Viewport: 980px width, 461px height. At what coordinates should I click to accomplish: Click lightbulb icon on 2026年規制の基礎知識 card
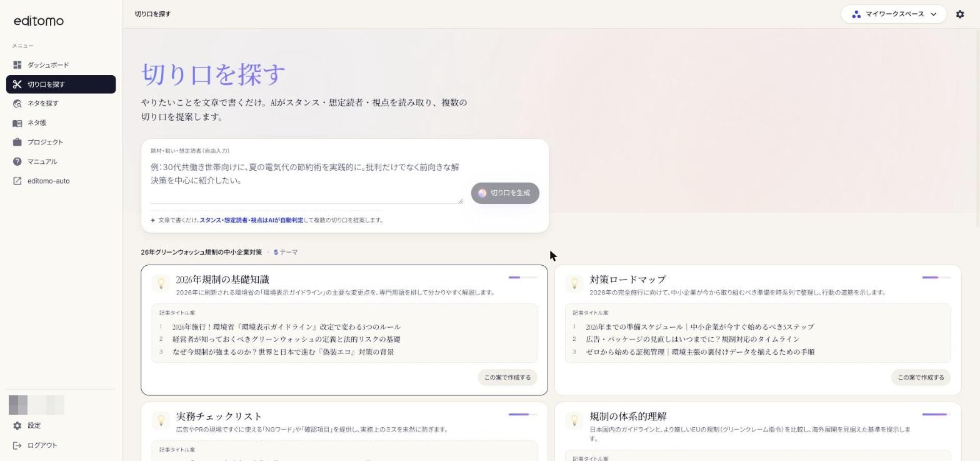[x=161, y=283]
